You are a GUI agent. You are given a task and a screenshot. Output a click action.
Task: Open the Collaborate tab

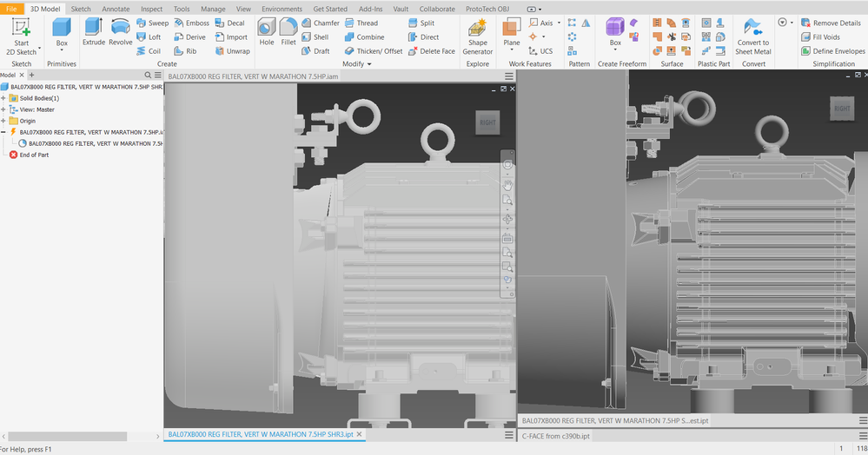[x=437, y=9]
